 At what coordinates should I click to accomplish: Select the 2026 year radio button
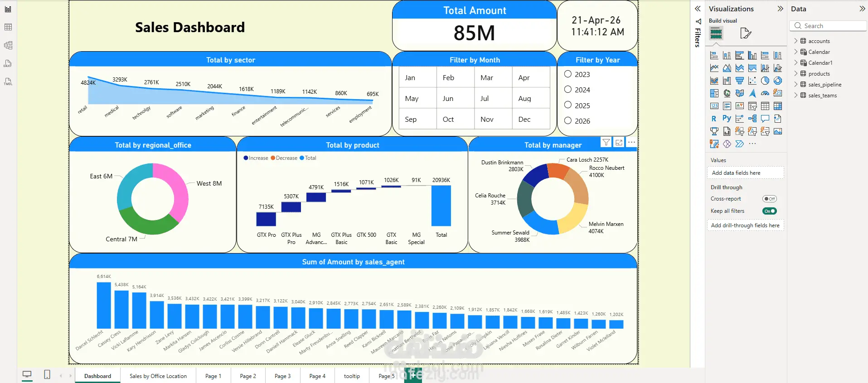click(567, 120)
